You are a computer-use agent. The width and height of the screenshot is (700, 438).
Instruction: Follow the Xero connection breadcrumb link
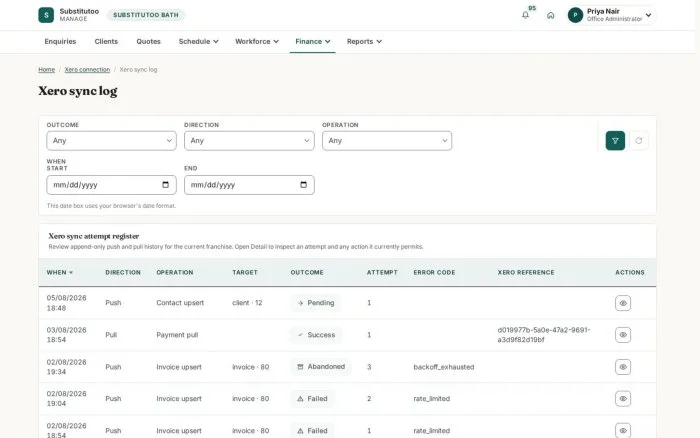tap(87, 70)
